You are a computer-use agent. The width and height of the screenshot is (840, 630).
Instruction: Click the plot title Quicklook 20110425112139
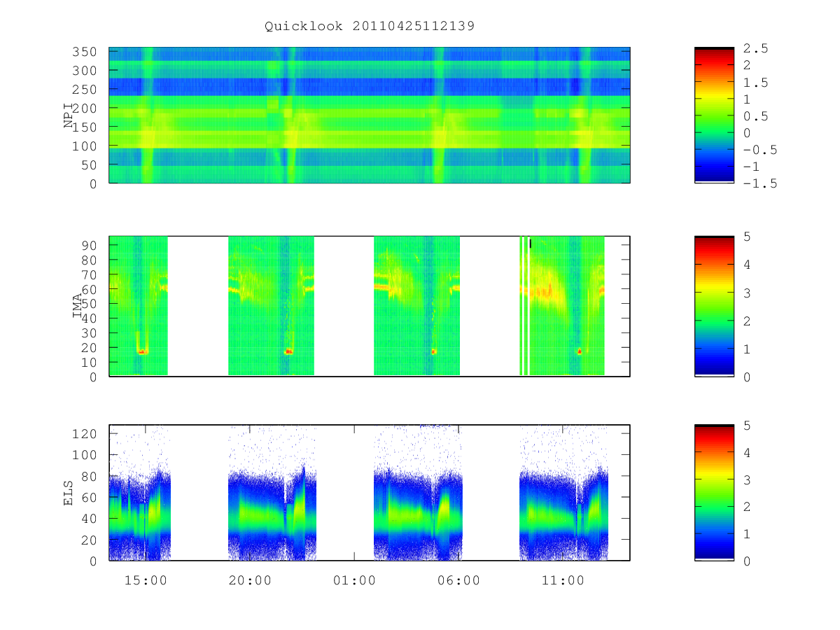point(370,27)
